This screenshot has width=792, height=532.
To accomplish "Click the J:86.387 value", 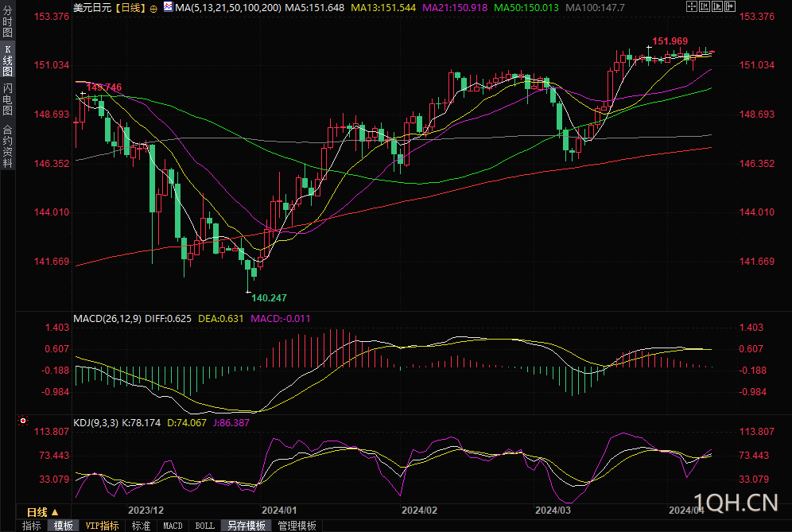I will [x=231, y=423].
